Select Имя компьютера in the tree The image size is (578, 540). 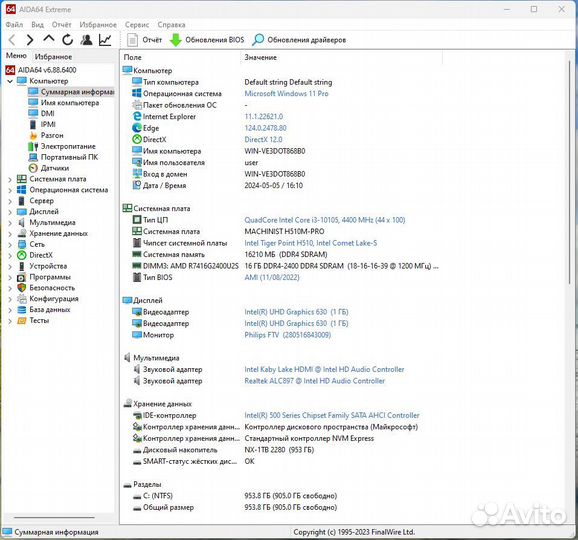(x=63, y=102)
